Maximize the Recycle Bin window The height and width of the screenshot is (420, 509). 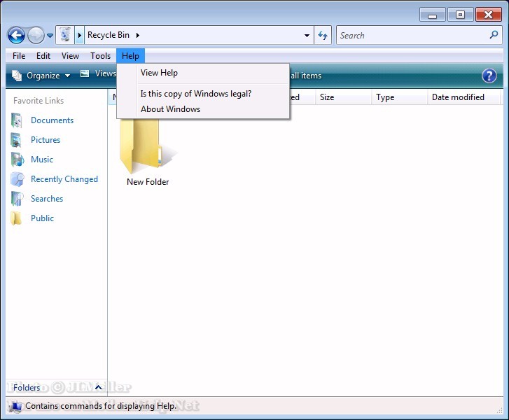click(460, 15)
